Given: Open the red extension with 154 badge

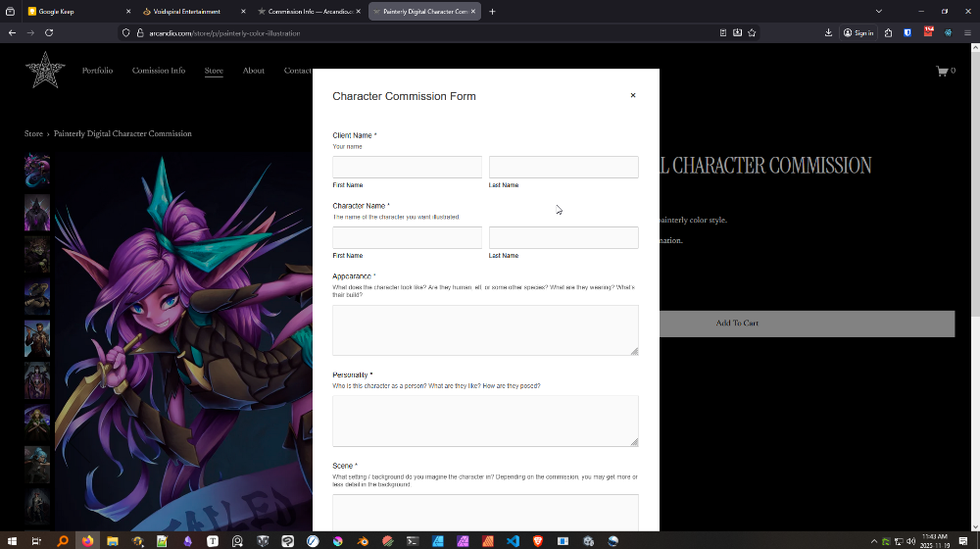Looking at the screenshot, I should click(x=928, y=32).
